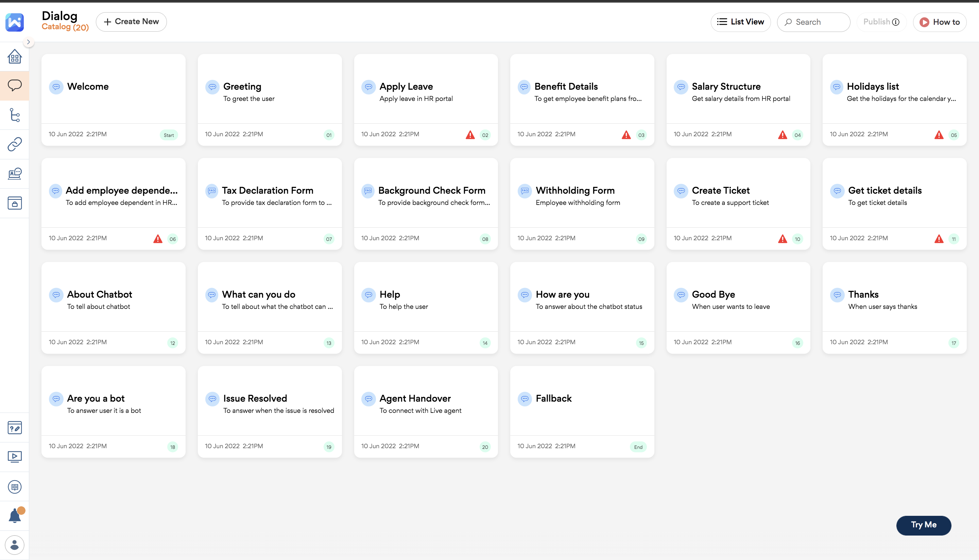Click the agent chat training sidebar icon
Viewport: 979px width, 560px height.
click(x=15, y=173)
